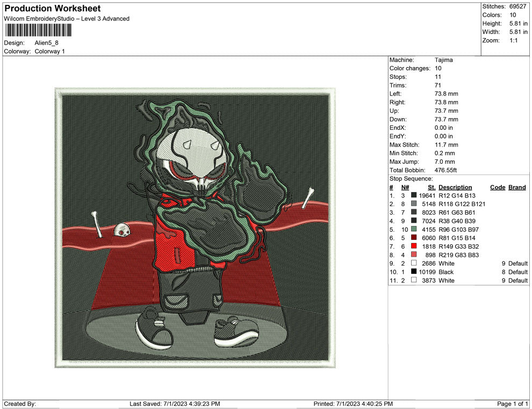Click the Last Saved timestamp

pyautogui.click(x=175, y=404)
